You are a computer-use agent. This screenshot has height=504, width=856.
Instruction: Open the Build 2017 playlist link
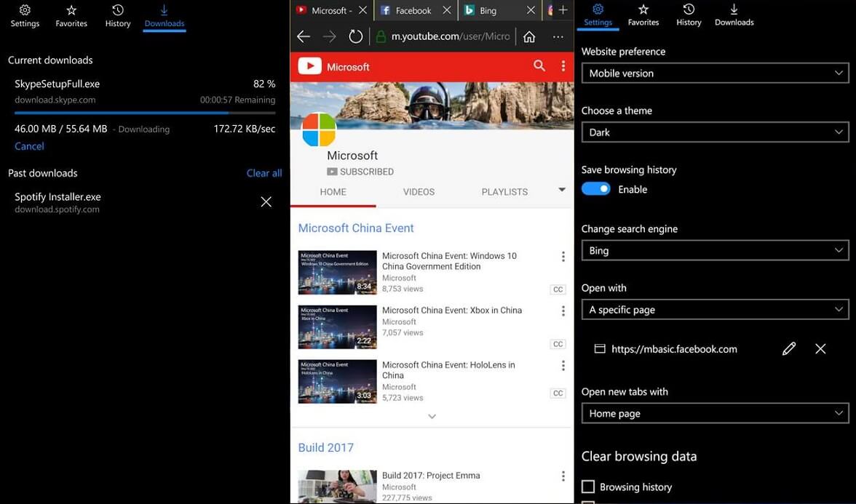pyautogui.click(x=326, y=447)
